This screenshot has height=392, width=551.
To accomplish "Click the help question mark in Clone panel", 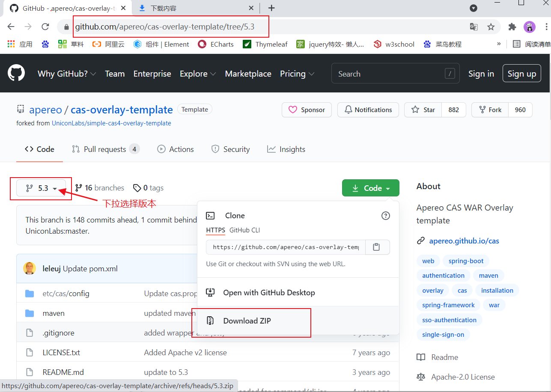I will coord(386,216).
